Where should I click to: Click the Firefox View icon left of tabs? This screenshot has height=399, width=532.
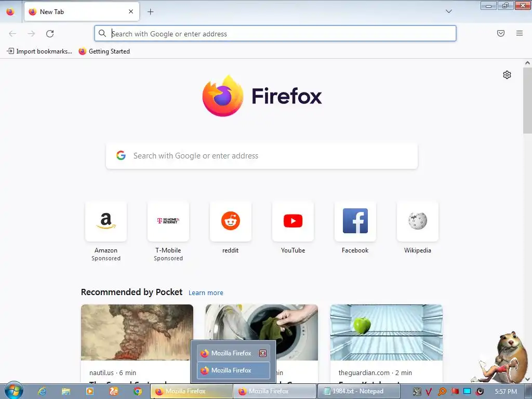(x=10, y=12)
